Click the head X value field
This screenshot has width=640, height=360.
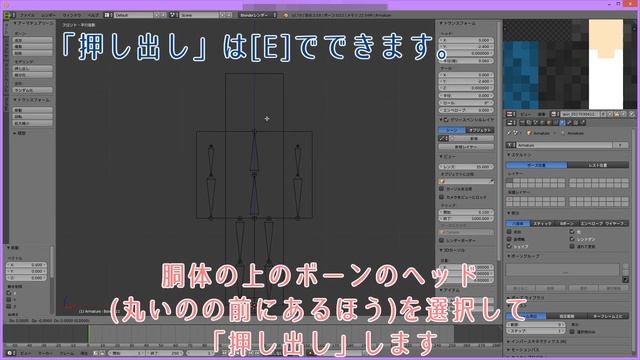[466, 40]
